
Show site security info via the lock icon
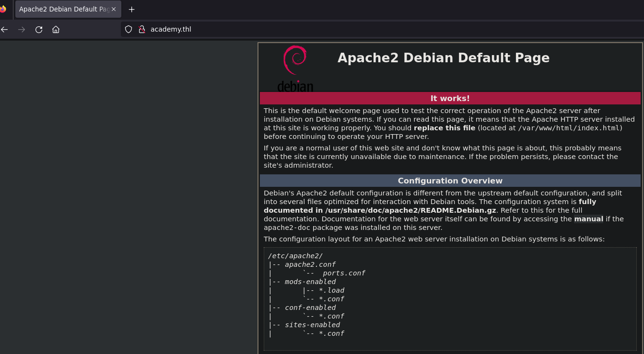[141, 29]
